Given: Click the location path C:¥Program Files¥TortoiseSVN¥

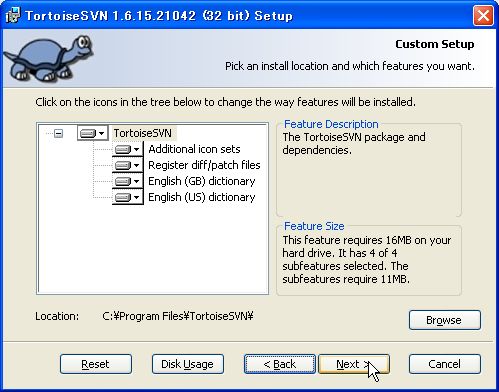Looking at the screenshot, I should [x=178, y=316].
